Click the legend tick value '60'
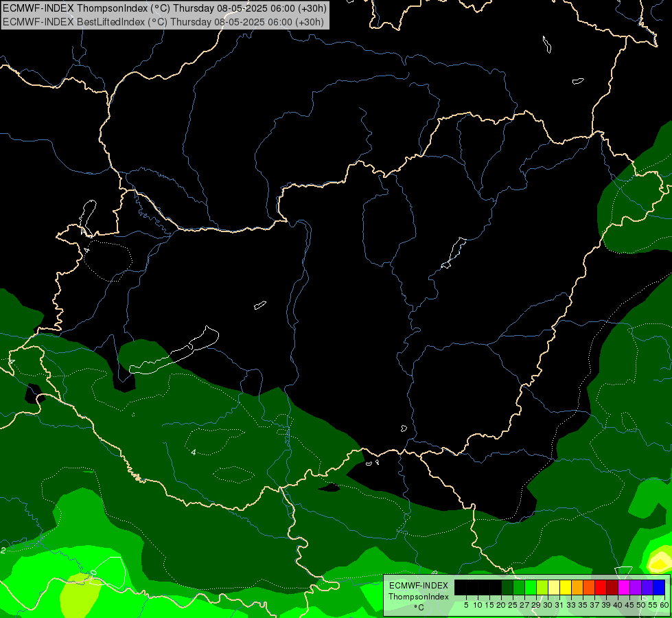The image size is (672, 618). 664,605
